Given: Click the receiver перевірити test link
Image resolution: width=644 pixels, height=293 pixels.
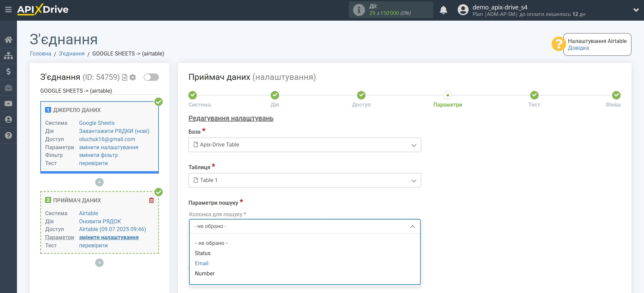Looking at the screenshot, I should [x=94, y=245].
